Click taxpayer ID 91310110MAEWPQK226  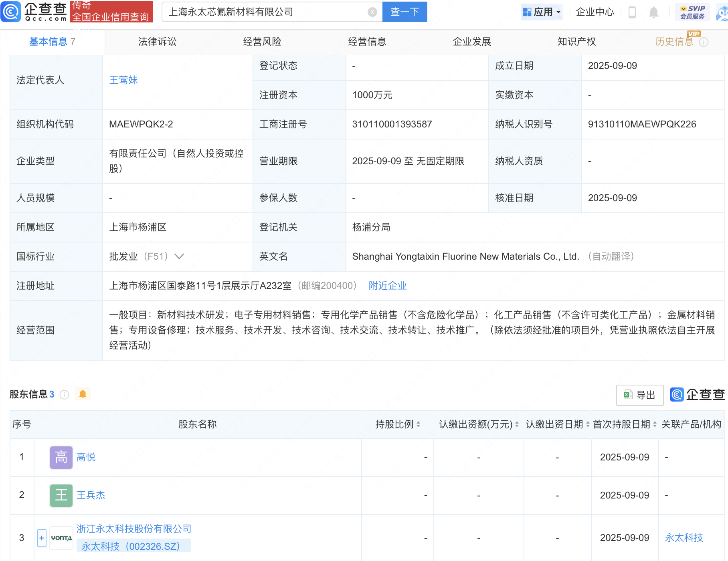[x=642, y=124]
